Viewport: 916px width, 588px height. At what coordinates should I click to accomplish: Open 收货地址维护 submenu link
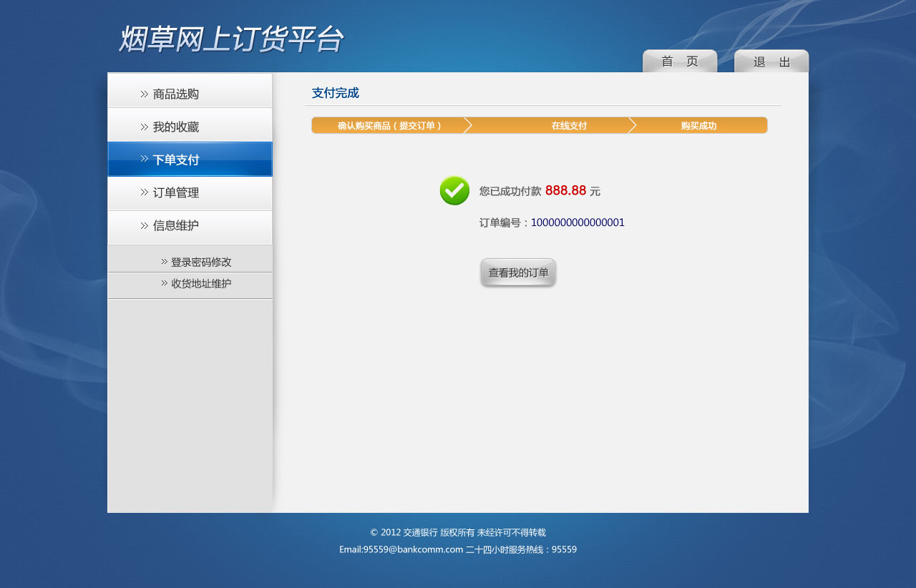pyautogui.click(x=201, y=284)
